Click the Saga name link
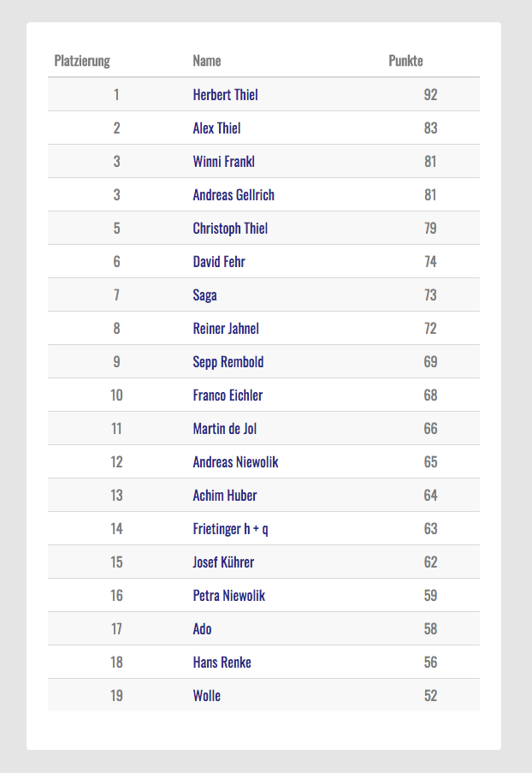This screenshot has width=532, height=773. (x=204, y=295)
